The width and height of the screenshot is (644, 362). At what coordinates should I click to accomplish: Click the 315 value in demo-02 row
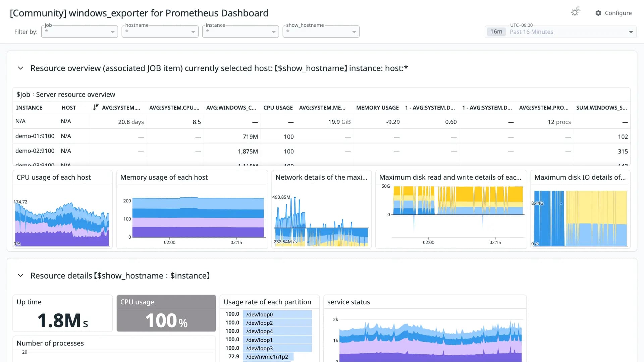point(623,152)
